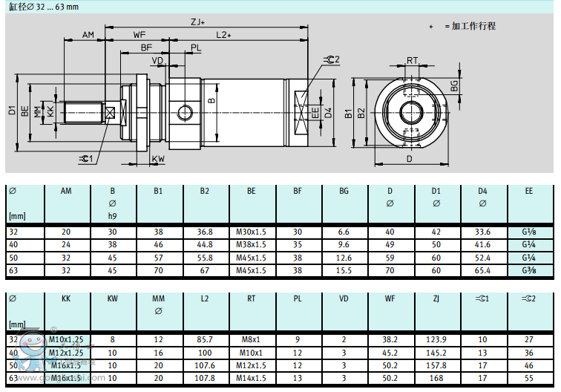Select the M8x1 cell in the RT column

coord(252,339)
